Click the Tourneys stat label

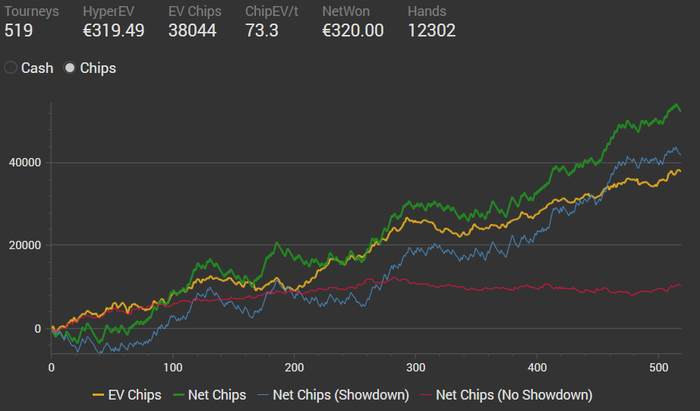(31, 11)
